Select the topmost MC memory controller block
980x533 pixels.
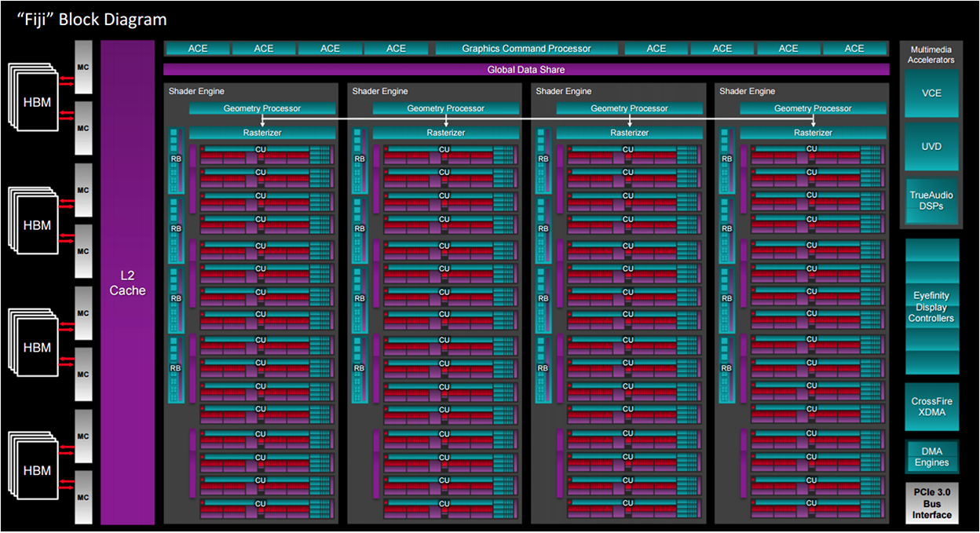83,68
